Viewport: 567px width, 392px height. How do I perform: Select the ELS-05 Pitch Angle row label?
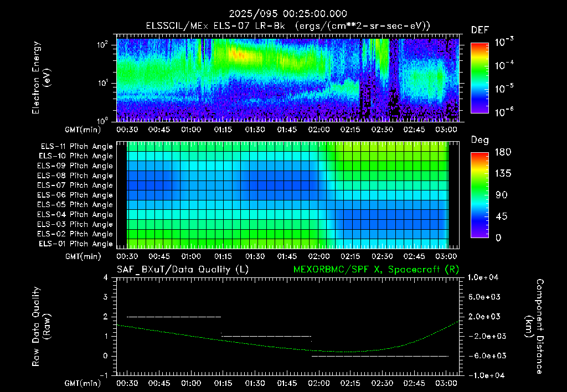tap(75, 205)
